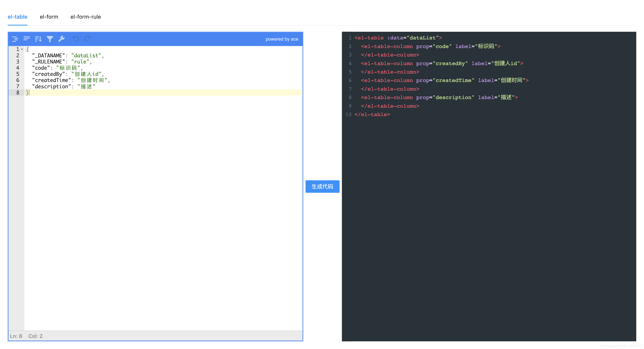Click the "标识码" value in the JSON editor

68,68
